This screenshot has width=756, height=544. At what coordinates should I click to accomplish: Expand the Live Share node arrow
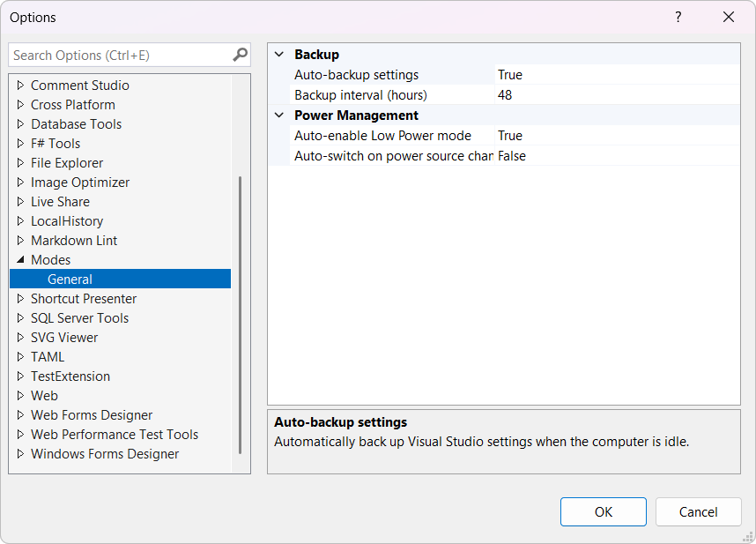[x=20, y=202]
